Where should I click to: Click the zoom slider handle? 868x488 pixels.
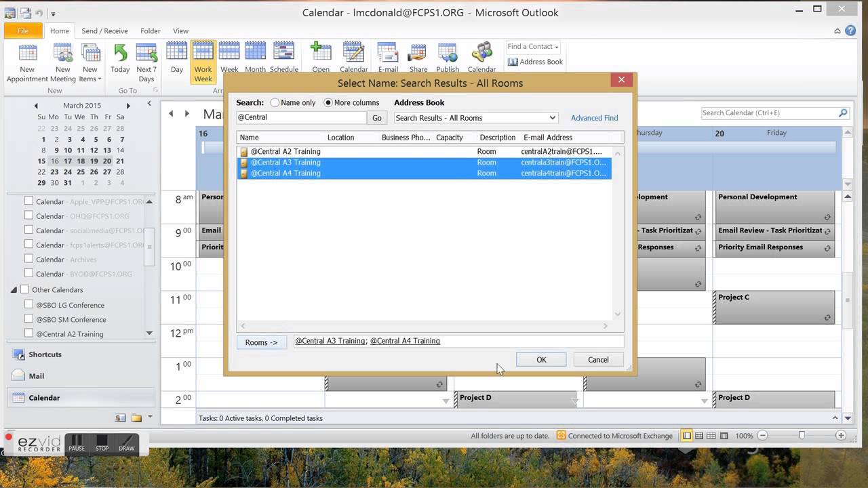(x=802, y=436)
